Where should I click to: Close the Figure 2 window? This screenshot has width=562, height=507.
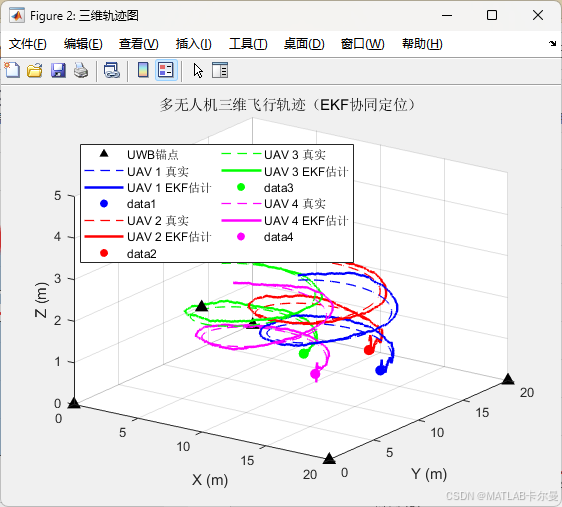click(538, 15)
